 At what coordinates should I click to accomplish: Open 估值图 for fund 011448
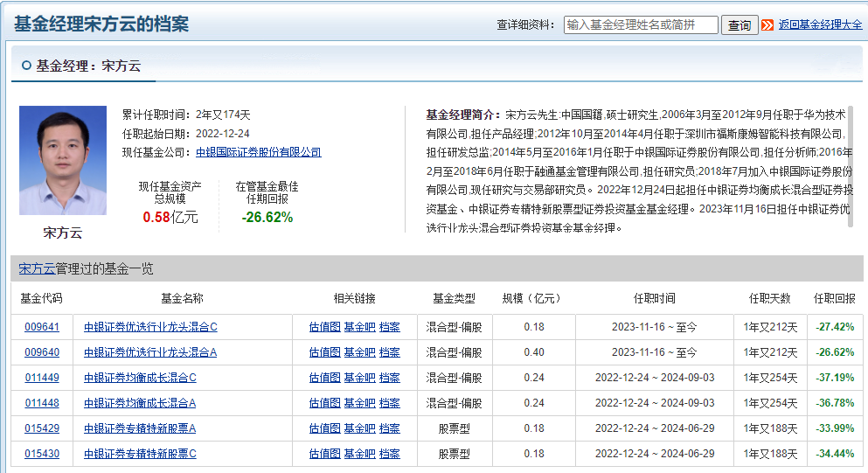pos(324,403)
